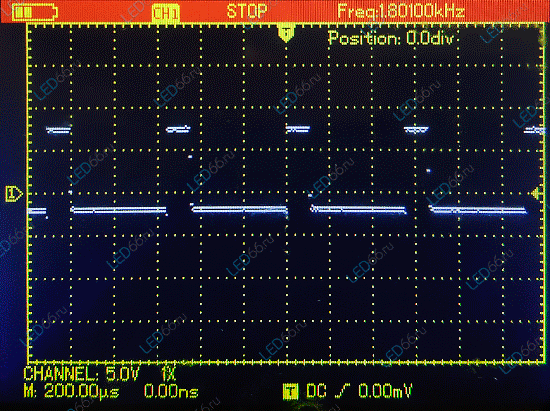Click the Freq:1.80100kHz readout
550x411 pixels.
[x=401, y=12]
